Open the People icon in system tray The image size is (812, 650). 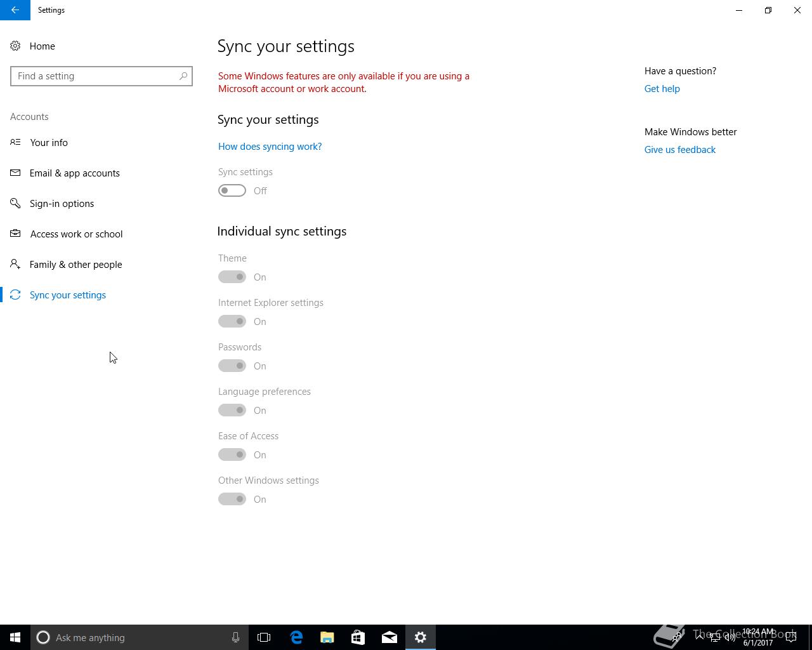click(678, 637)
